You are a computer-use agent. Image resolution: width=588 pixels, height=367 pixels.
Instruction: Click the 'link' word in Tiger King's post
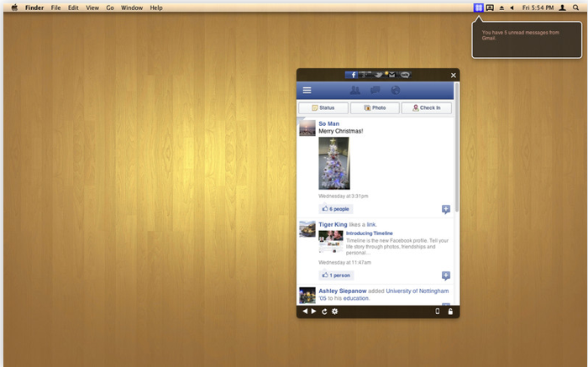pos(371,224)
